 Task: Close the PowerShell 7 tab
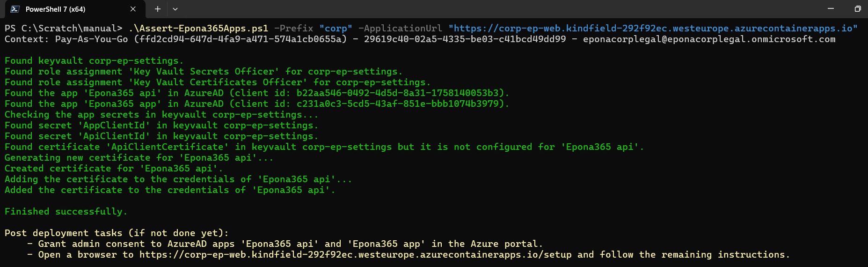(133, 9)
